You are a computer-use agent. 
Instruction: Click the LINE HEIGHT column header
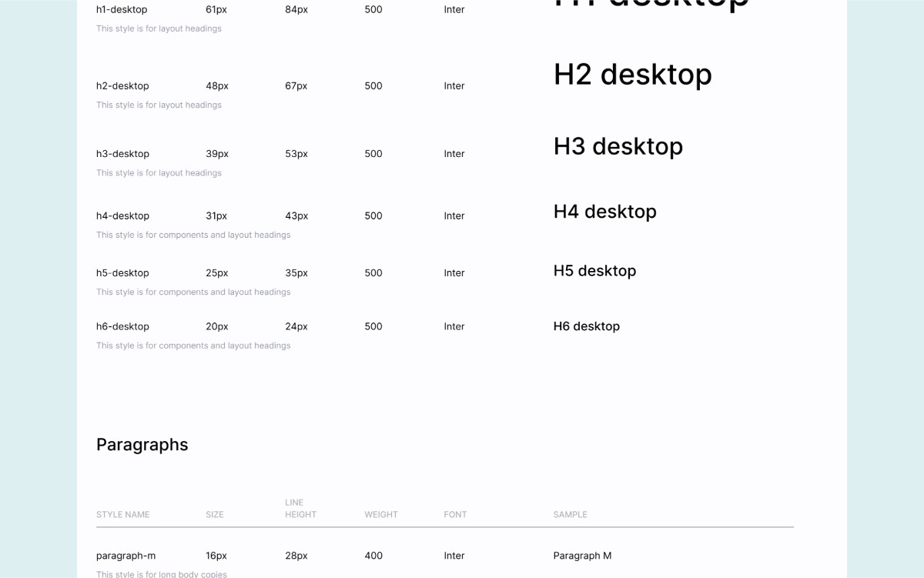click(x=300, y=509)
